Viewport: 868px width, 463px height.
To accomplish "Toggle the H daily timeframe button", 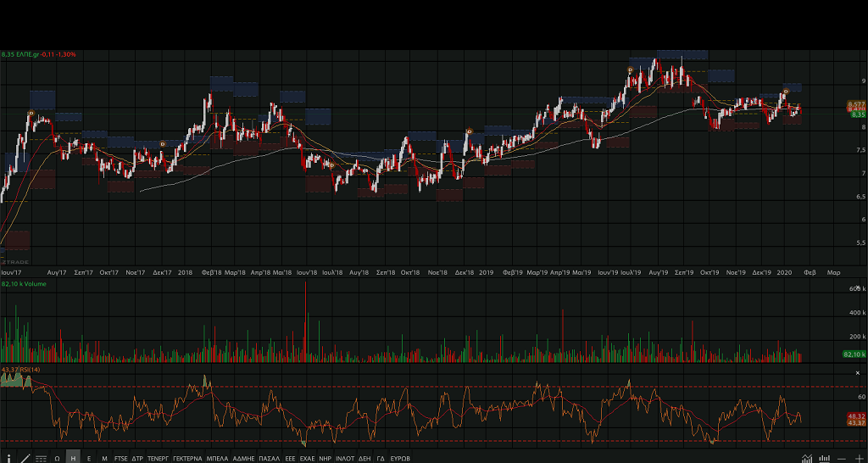I will [x=73, y=457].
